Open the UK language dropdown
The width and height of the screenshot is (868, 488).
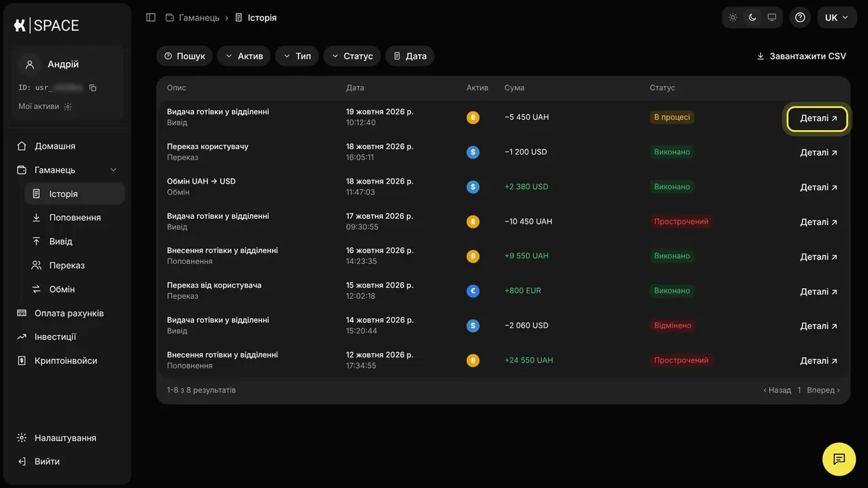(x=837, y=18)
